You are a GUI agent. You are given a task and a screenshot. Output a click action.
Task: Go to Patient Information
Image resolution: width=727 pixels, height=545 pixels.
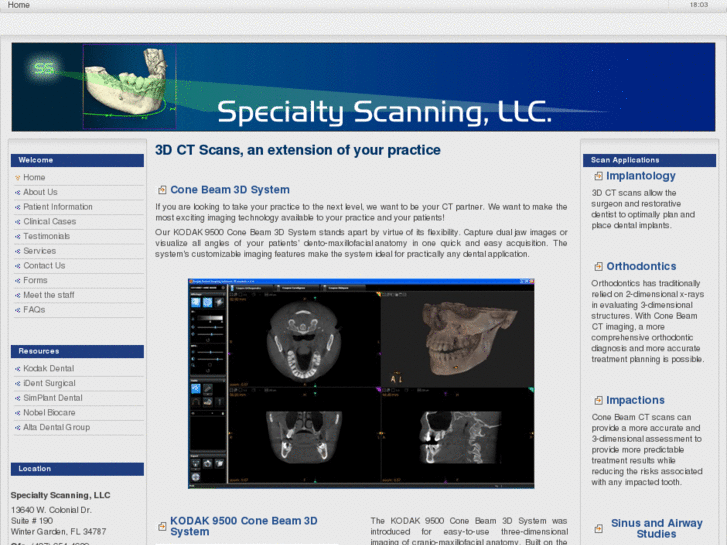[x=58, y=207]
